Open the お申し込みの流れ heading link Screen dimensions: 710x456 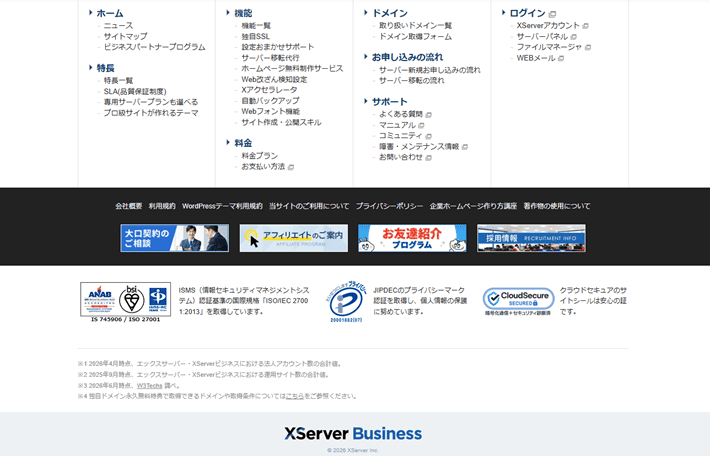[x=407, y=57]
